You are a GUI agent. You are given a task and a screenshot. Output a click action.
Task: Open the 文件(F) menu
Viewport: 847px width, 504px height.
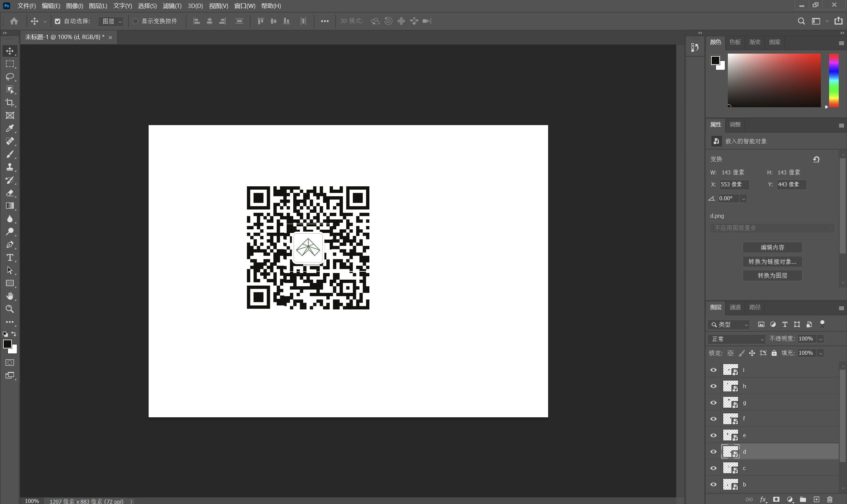pyautogui.click(x=26, y=6)
